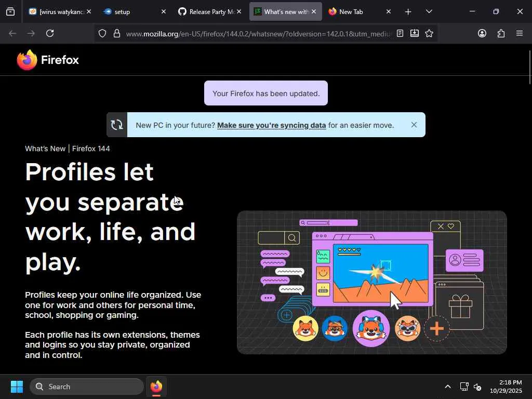Show site security padlock info

(x=117, y=33)
